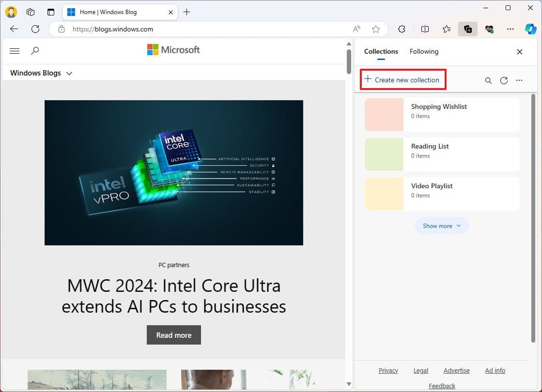Switch to the Following tab
Viewport: 542px width, 392px height.
click(424, 51)
